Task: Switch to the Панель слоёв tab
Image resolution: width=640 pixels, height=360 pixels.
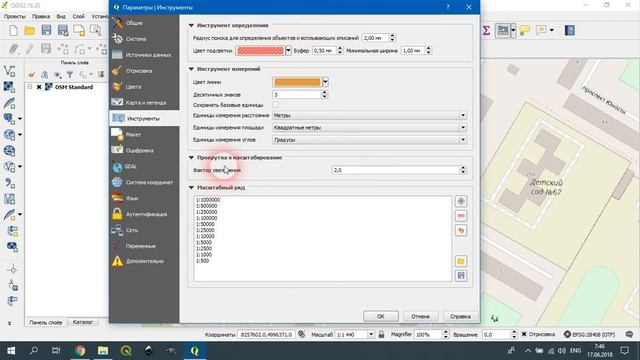Action: coord(46,322)
